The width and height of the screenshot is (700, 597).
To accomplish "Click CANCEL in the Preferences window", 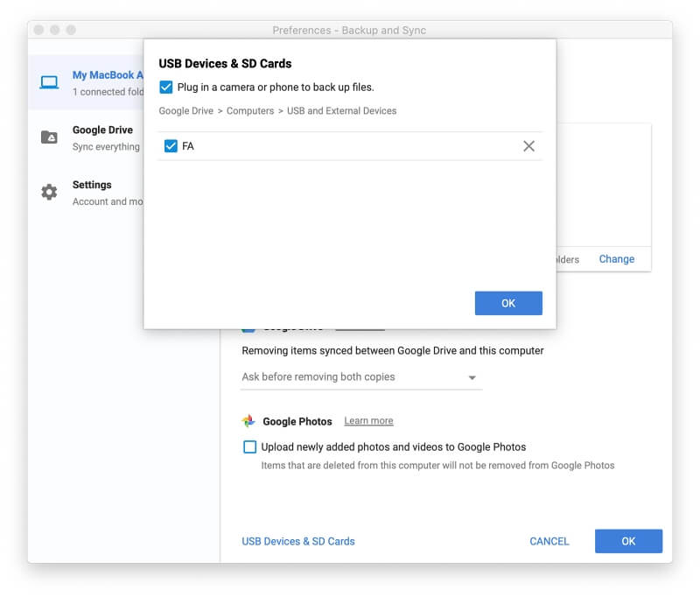I will 549,541.
